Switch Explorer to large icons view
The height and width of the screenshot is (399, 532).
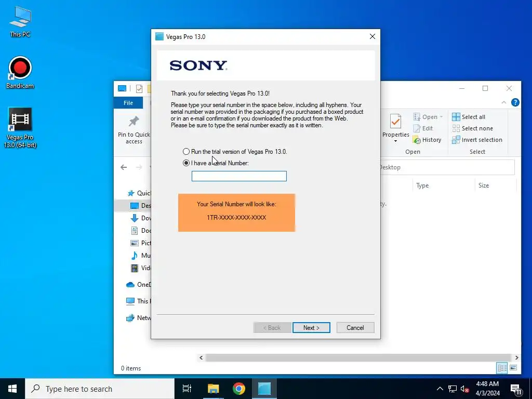tap(513, 368)
